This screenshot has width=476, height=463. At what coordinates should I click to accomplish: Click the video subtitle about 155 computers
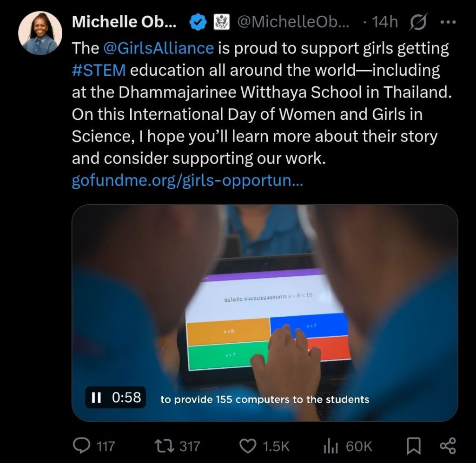(x=264, y=399)
